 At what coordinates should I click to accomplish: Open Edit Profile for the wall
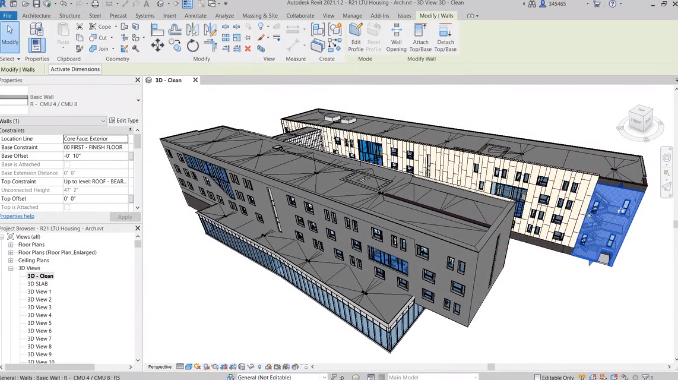[355, 37]
